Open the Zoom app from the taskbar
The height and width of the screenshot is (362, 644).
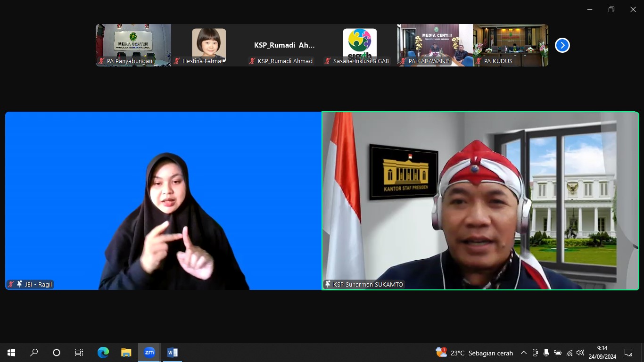point(149,352)
